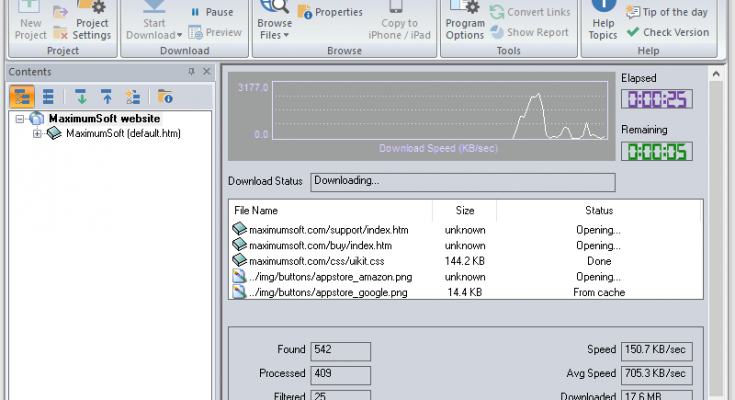Click the 'Done' status cell

599,261
